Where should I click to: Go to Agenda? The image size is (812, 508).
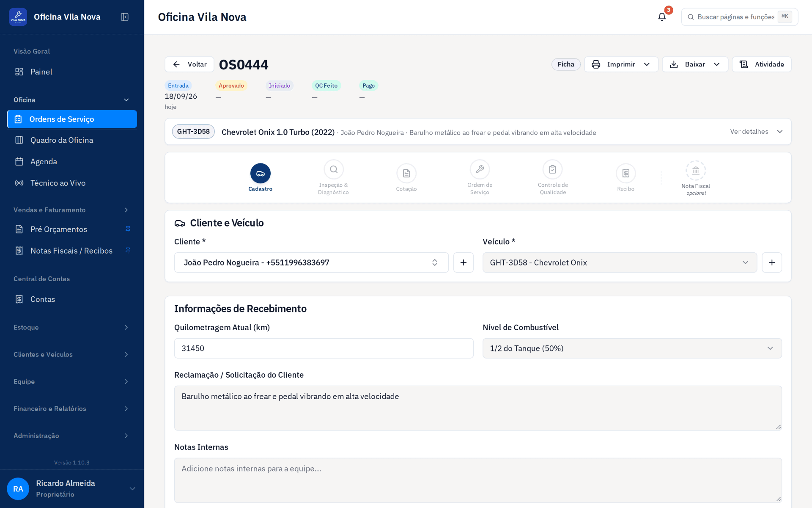click(x=72, y=161)
